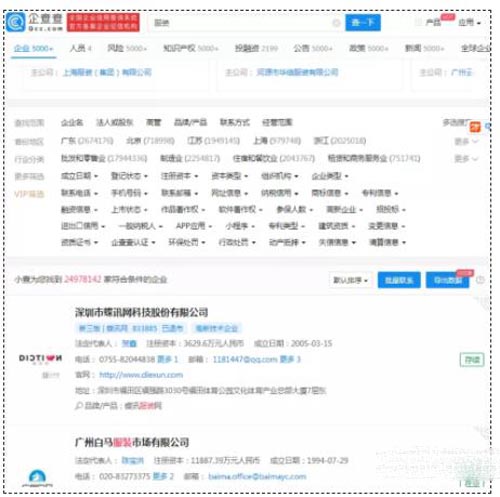This screenshot has width=500, height=497.
Task: Filter by province 江苏
Action: (213, 141)
